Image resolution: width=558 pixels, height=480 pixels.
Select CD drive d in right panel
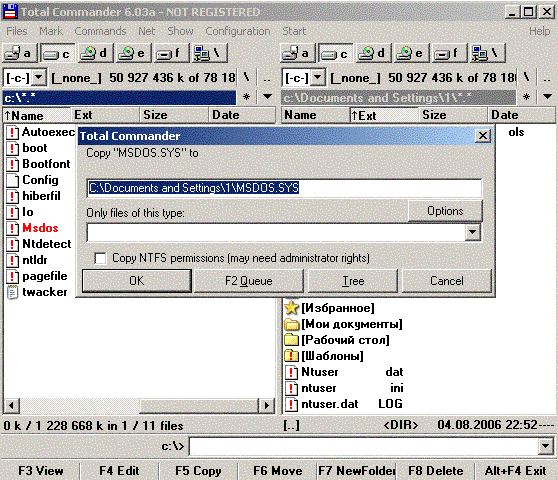373,53
